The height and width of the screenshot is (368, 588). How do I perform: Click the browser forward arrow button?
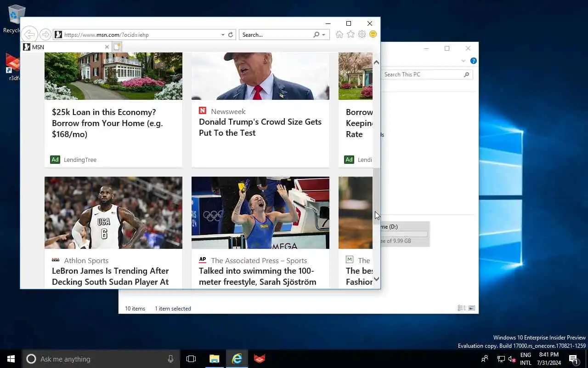coord(45,34)
